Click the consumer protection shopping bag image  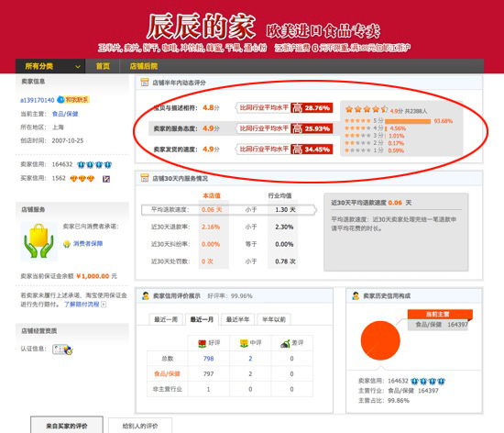[x=38, y=240]
